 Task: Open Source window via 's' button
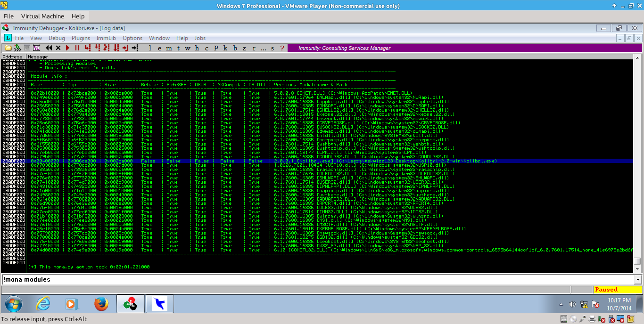click(x=272, y=48)
